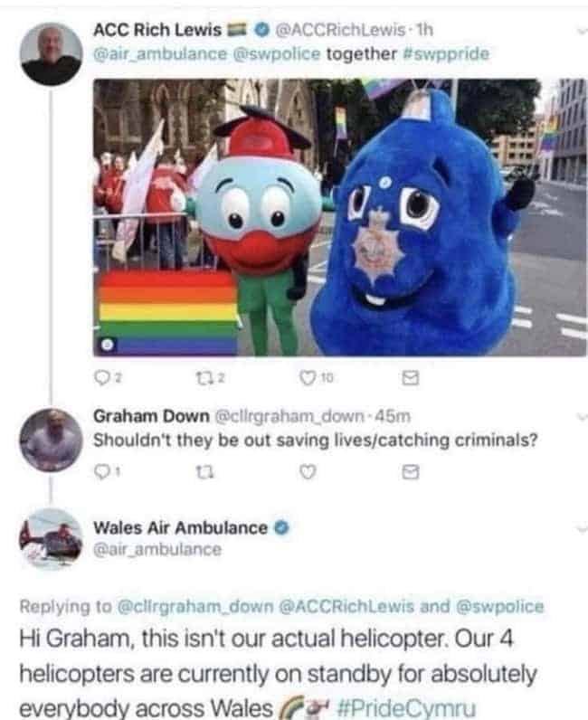Visit the @swpolice mention in Rich Lewis's tweet

coord(277,53)
